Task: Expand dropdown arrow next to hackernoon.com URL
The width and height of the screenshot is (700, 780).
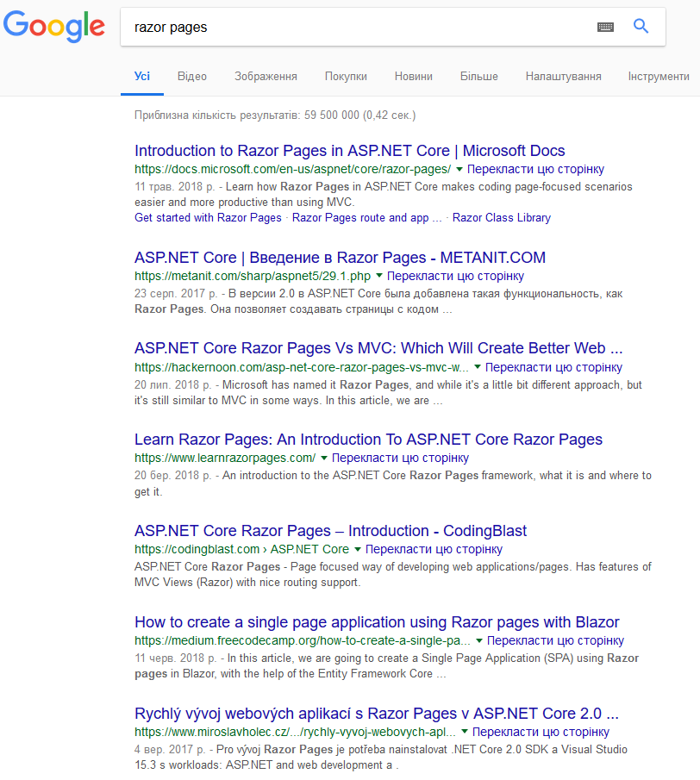Action: 478,367
